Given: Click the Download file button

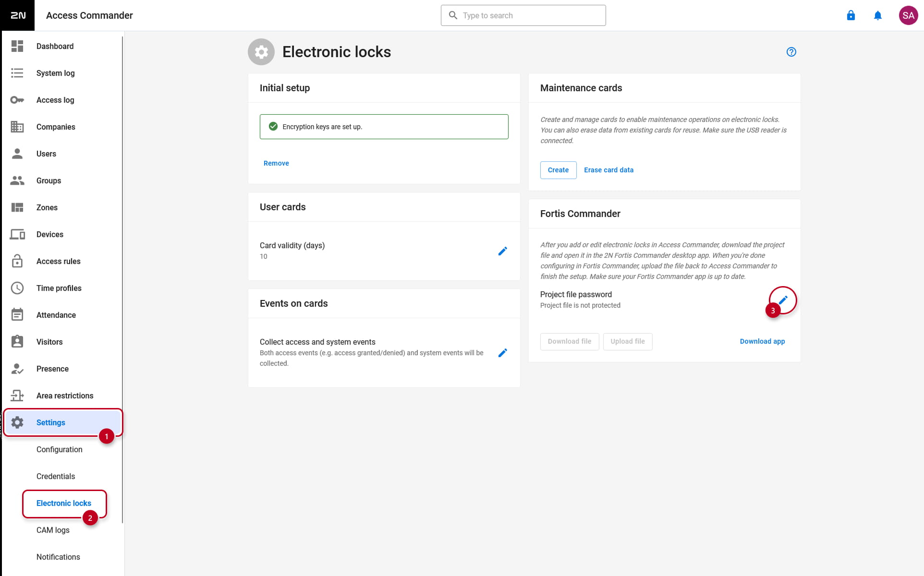Looking at the screenshot, I should [570, 341].
